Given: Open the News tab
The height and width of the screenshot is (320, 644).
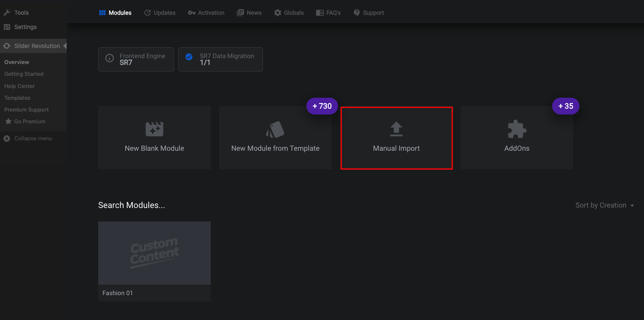Looking at the screenshot, I should pos(249,13).
